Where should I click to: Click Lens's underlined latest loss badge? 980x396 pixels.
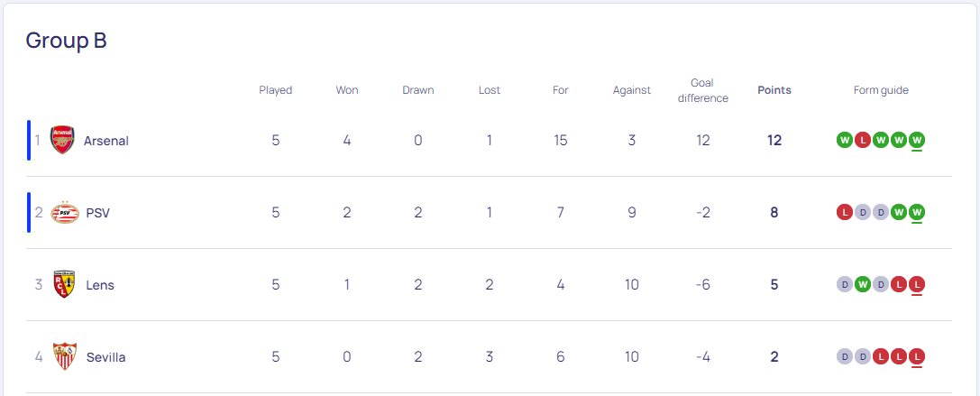pyautogui.click(x=917, y=285)
